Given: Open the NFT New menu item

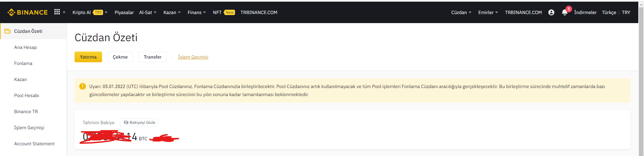Looking at the screenshot, I should tap(224, 12).
